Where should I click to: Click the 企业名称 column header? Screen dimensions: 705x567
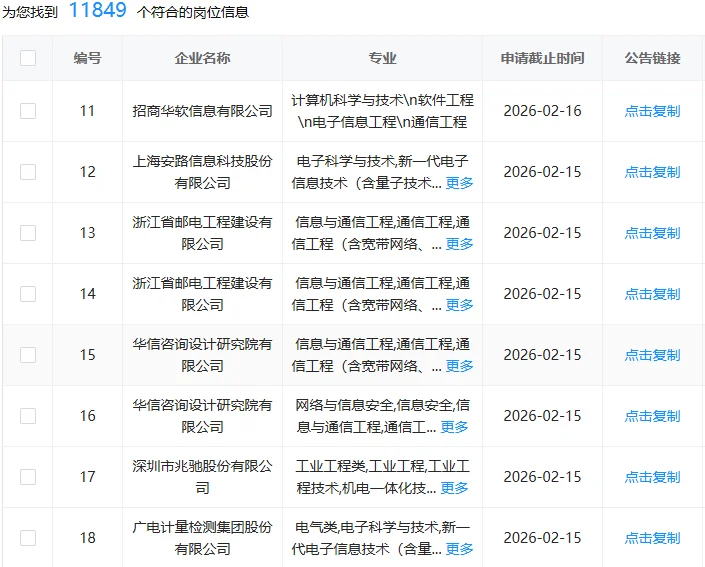[202, 58]
